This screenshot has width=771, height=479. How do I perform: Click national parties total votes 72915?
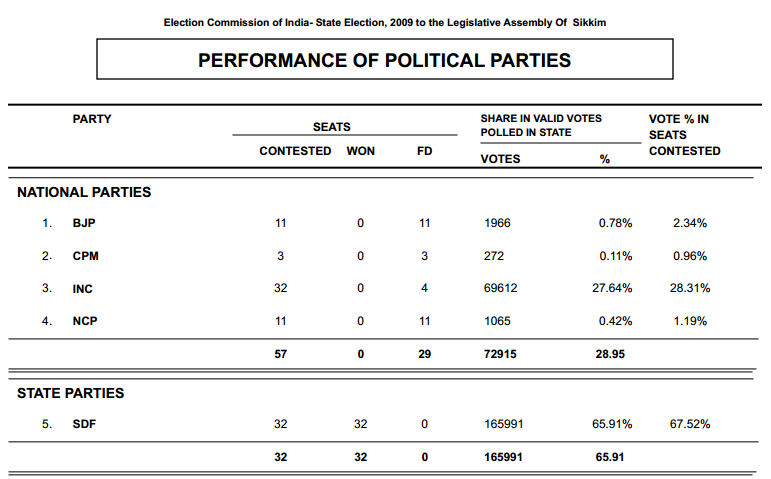pyautogui.click(x=500, y=354)
